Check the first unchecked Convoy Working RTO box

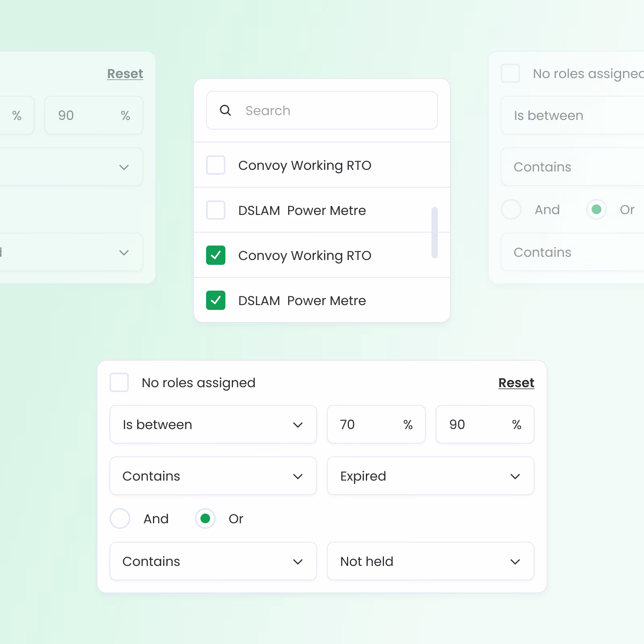216,165
